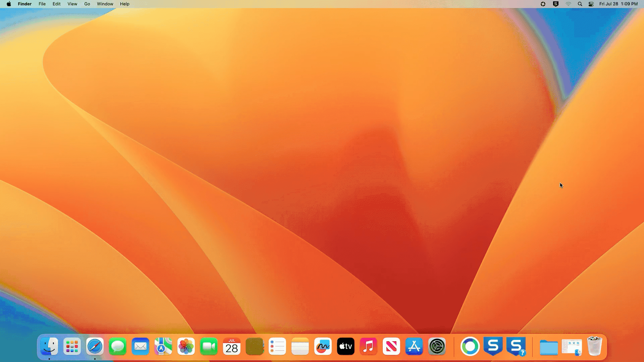
Task: Launch Messages app in Dock
Action: [118, 346]
